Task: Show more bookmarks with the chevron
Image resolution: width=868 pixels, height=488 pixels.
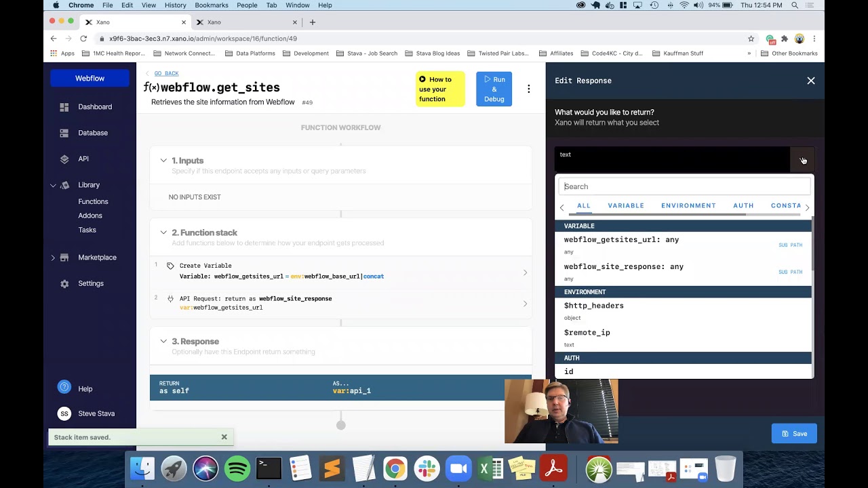Action: pos(749,54)
